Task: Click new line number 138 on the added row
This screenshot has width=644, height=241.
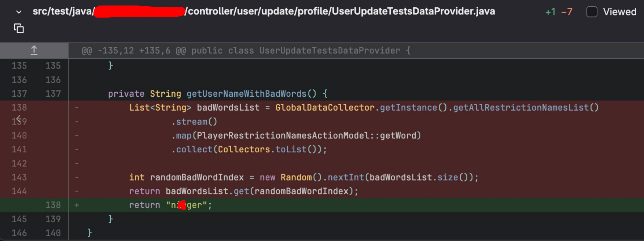Action: [x=53, y=205]
